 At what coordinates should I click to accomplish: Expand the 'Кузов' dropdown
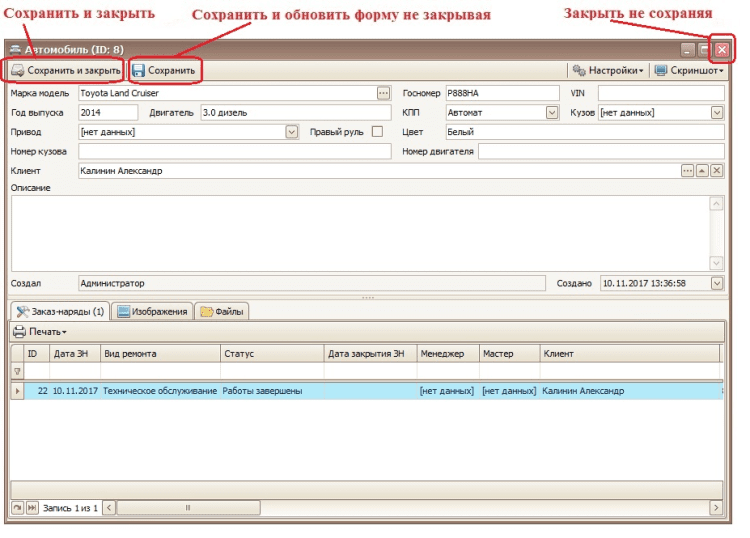(716, 113)
